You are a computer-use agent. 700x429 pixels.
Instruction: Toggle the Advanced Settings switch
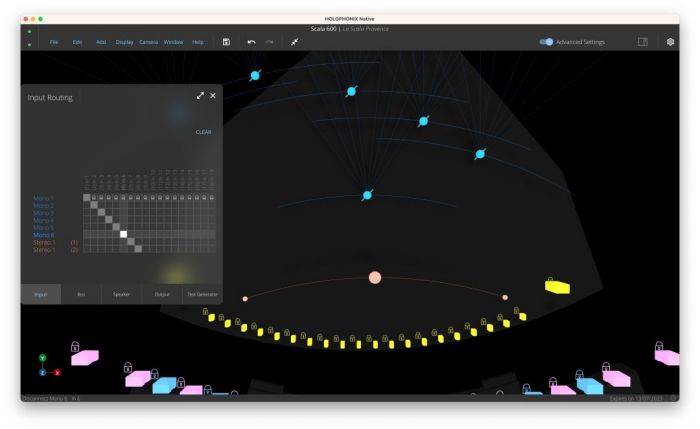point(546,42)
